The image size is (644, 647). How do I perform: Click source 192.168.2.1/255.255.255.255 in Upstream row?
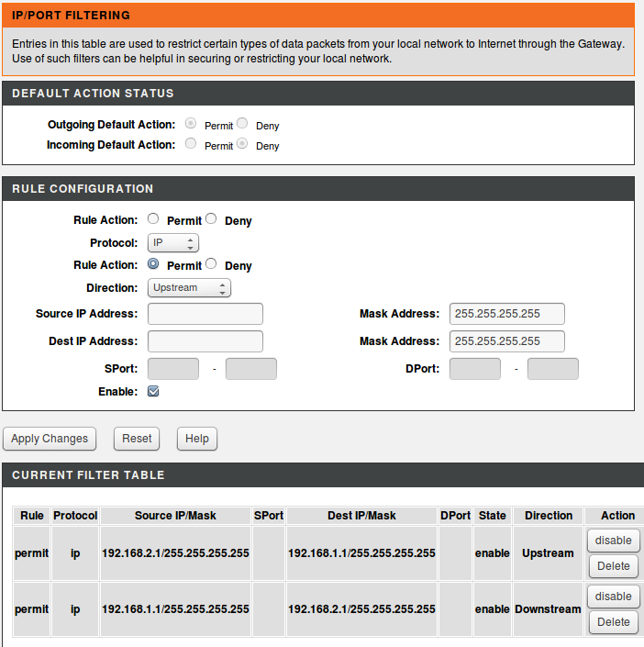coord(175,553)
